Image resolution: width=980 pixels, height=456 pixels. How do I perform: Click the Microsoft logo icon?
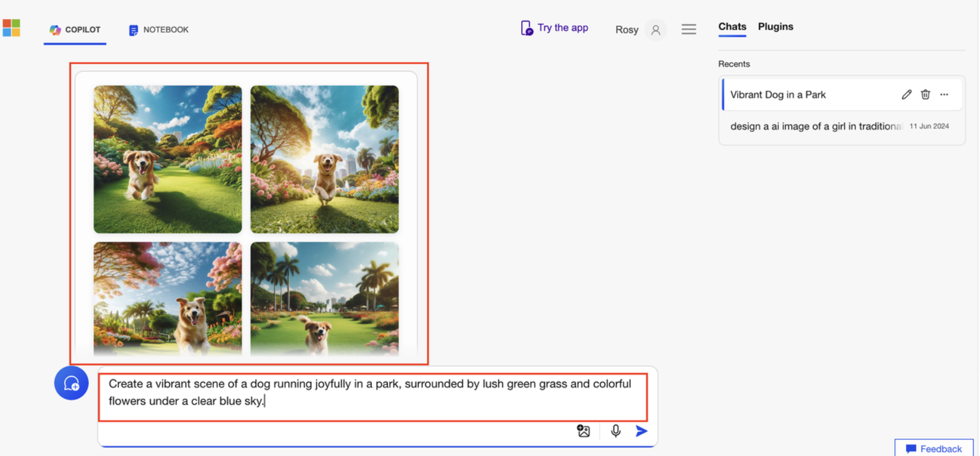click(11, 28)
